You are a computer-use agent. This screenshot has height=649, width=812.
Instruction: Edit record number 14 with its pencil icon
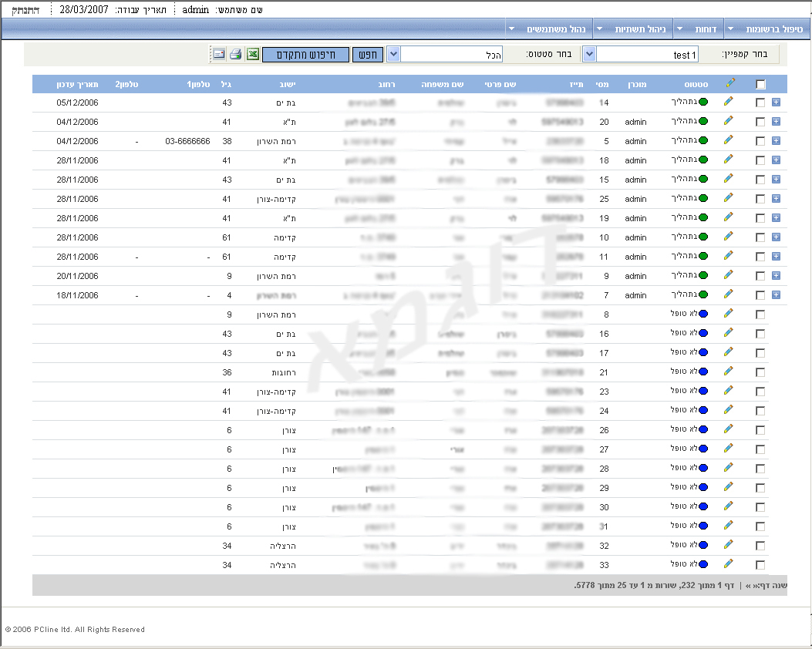tap(729, 102)
